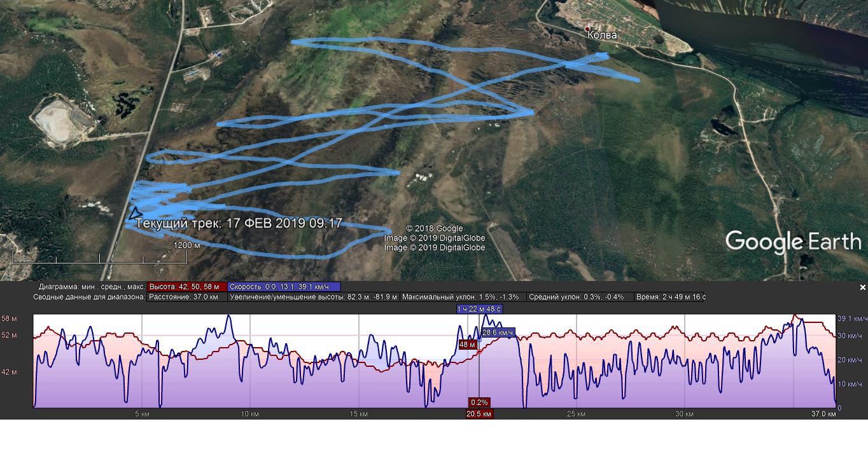Click the 30 км mark on chart axis
The image size is (868, 459).
click(683, 414)
